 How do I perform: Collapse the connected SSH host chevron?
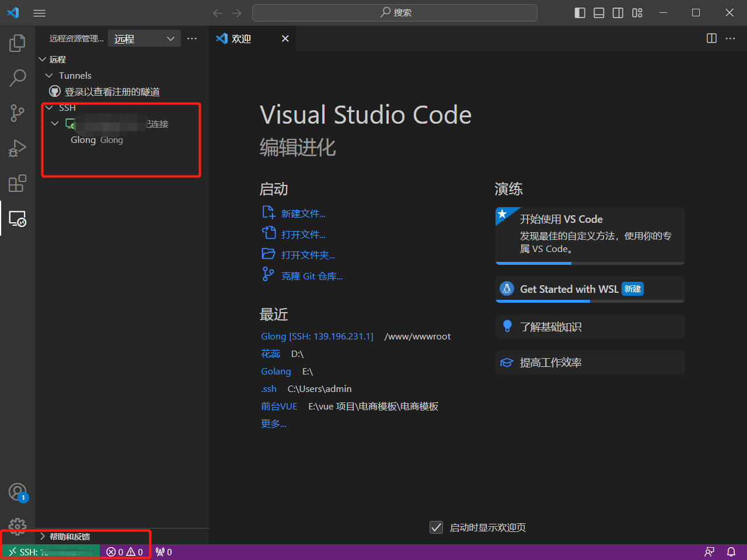(x=55, y=124)
